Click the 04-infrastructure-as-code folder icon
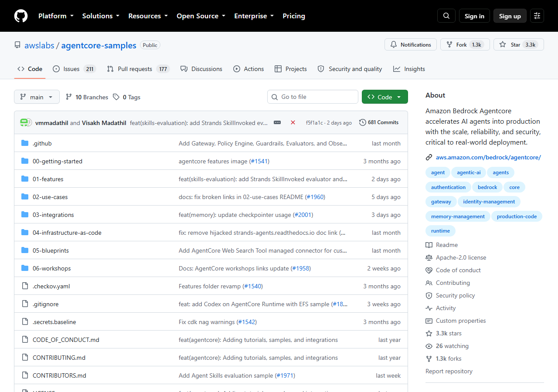The width and height of the screenshot is (558, 392). coord(25,233)
